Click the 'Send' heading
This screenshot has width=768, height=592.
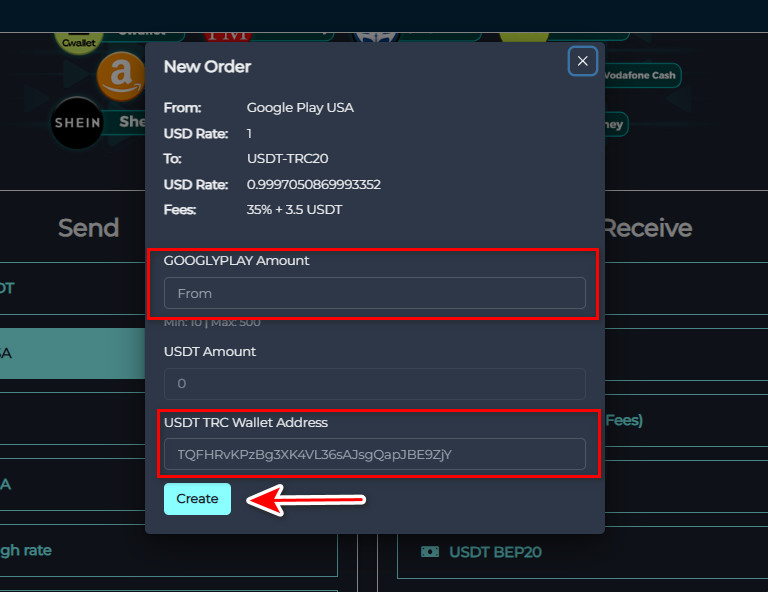click(x=89, y=228)
